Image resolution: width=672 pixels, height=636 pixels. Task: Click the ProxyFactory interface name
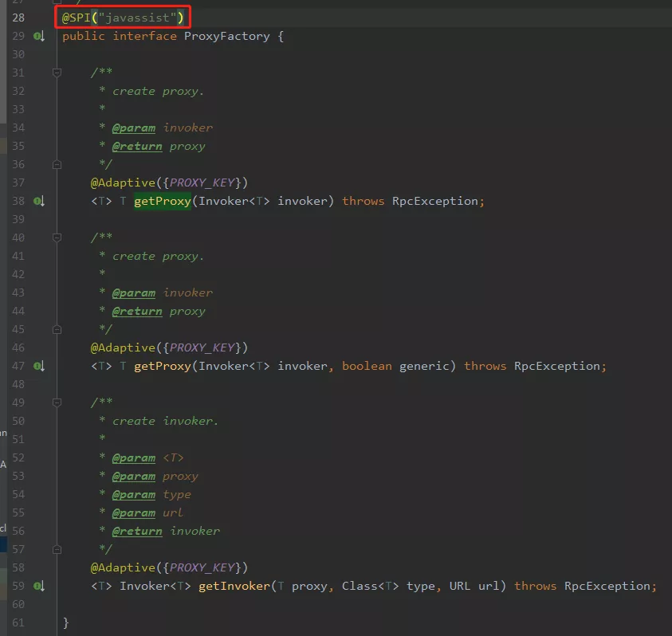227,37
